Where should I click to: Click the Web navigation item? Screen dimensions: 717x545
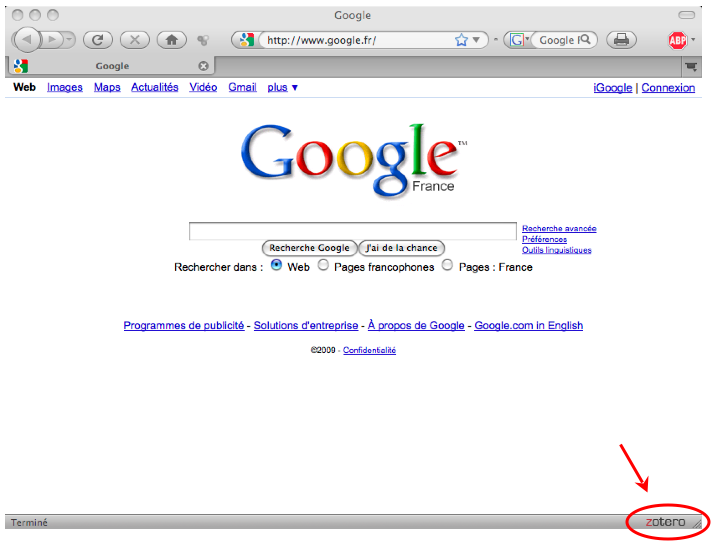pos(24,87)
